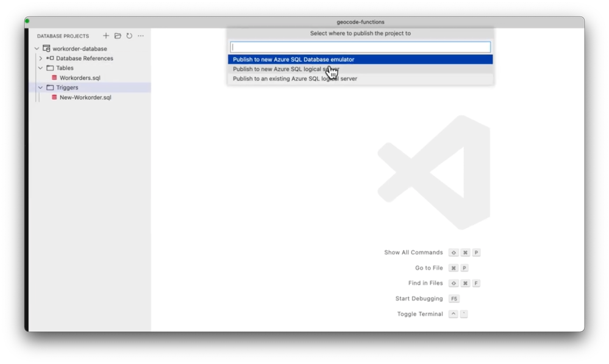Viewport: 609px width, 364px height.
Task: Click the F5 keyboard shortcut key
Action: coord(454,299)
